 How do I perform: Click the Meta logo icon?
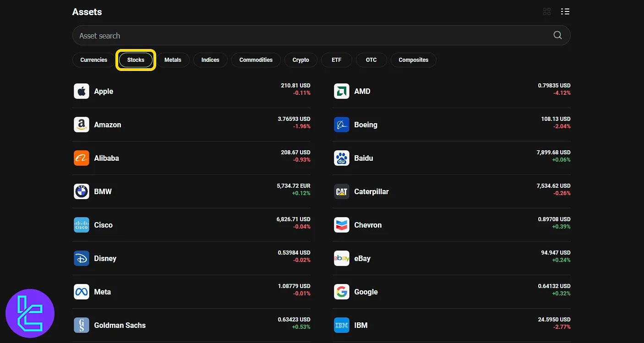82,292
